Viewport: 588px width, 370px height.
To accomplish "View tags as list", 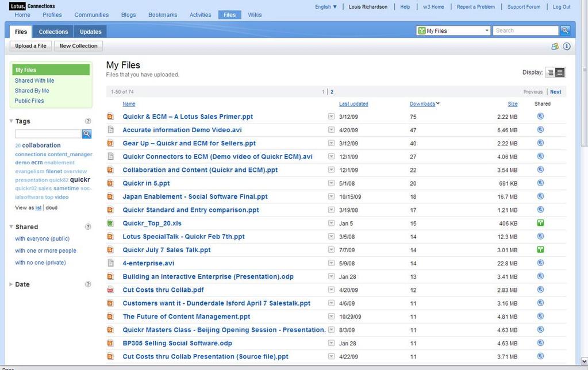I will [x=39, y=207].
